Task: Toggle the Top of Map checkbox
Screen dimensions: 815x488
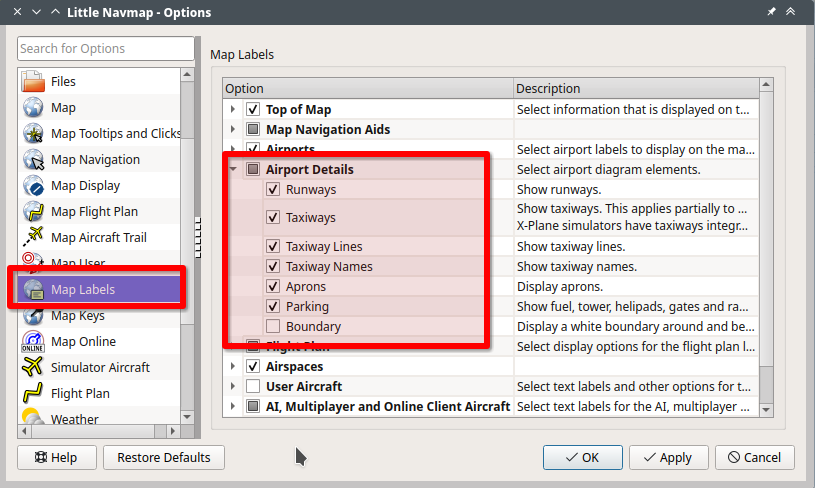Action: pyautogui.click(x=253, y=109)
